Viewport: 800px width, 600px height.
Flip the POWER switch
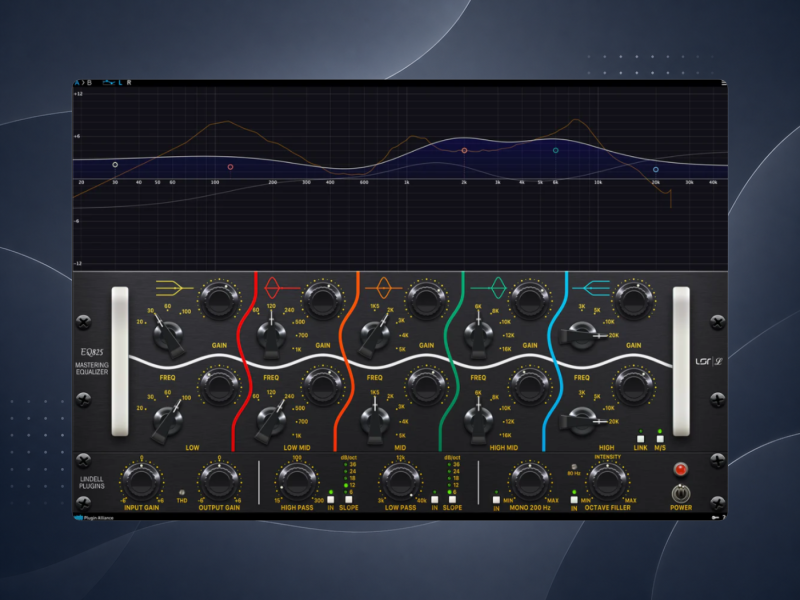[681, 493]
